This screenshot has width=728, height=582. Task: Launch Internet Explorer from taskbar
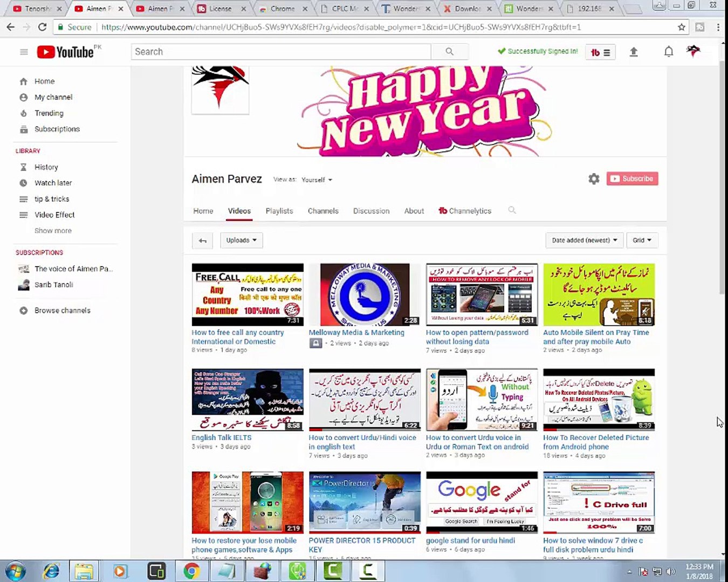pos(51,571)
